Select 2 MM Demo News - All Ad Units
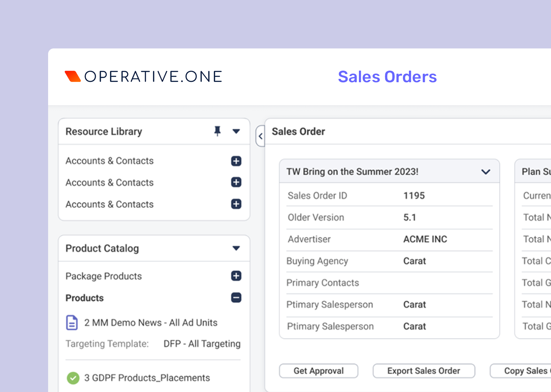The height and width of the screenshot is (392, 551). 151,323
